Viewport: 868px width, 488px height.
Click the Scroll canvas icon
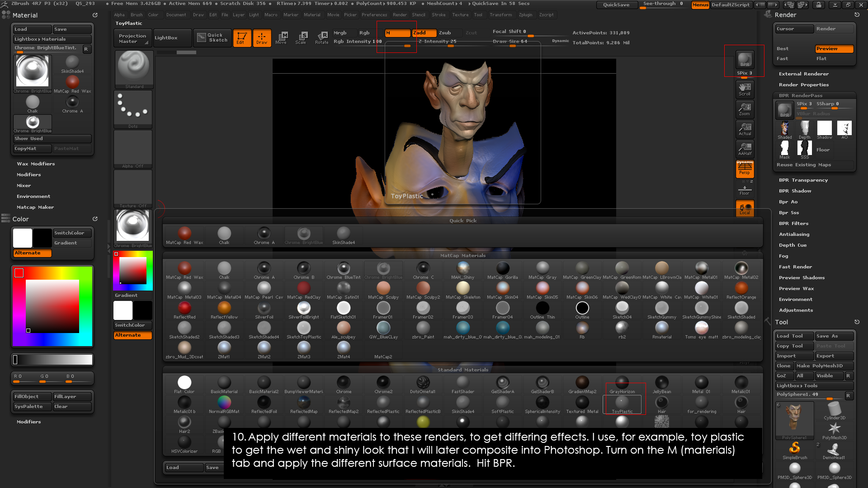click(745, 89)
